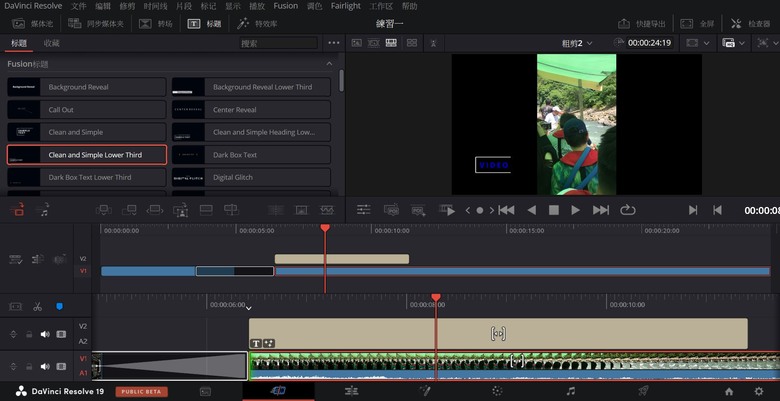Mute the V1 A1 track speaker

pos(45,366)
